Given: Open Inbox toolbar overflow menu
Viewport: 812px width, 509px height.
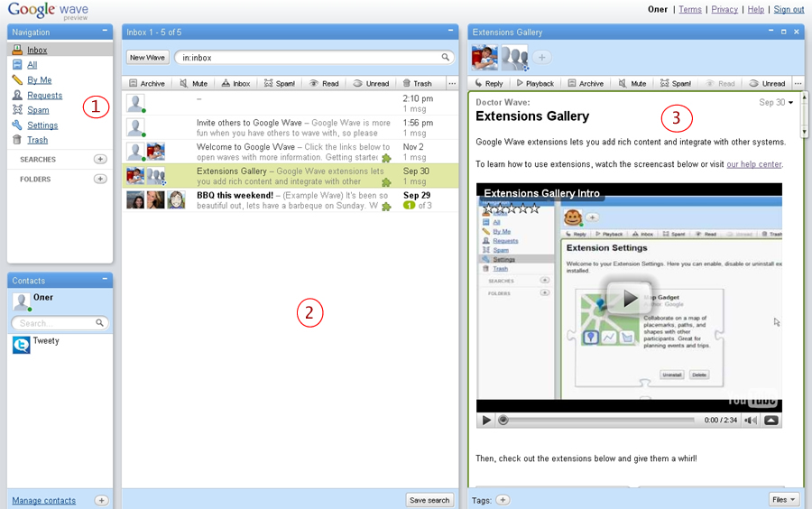Looking at the screenshot, I should tap(452, 83).
